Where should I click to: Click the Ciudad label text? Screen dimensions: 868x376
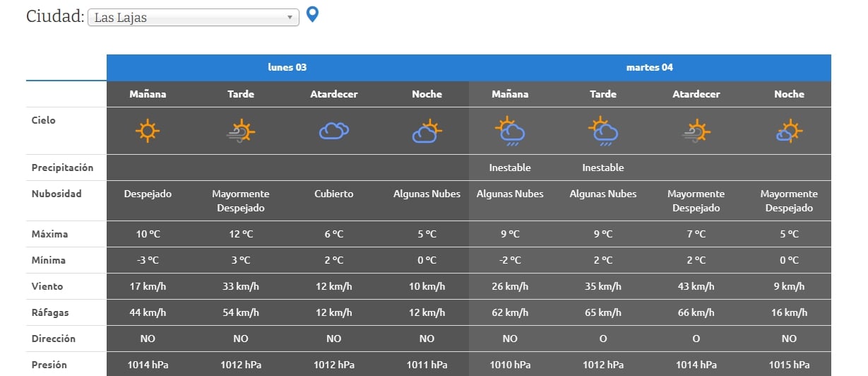[55, 16]
